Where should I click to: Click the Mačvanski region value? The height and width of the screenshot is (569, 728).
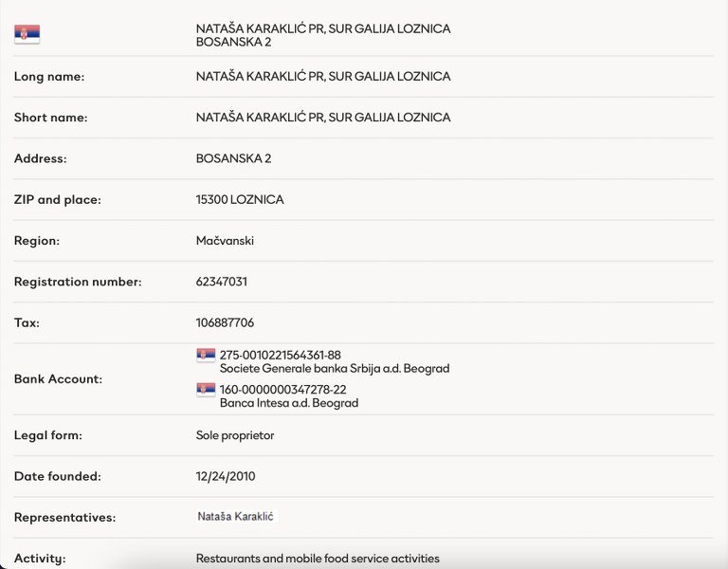[225, 241]
